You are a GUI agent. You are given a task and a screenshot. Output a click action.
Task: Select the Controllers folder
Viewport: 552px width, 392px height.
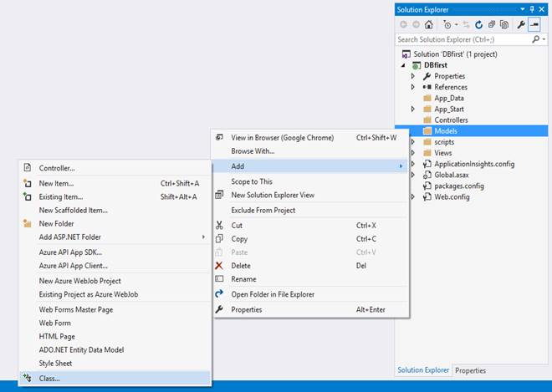(451, 120)
